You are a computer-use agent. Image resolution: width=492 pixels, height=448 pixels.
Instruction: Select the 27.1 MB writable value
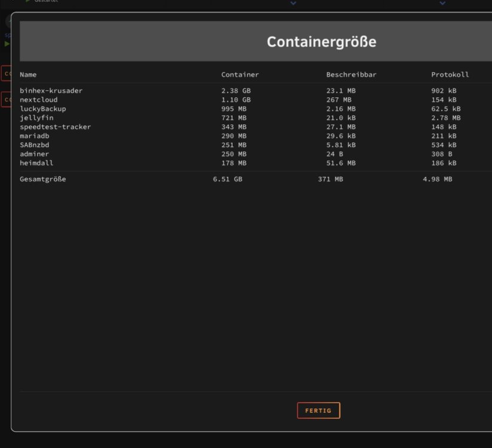341,127
